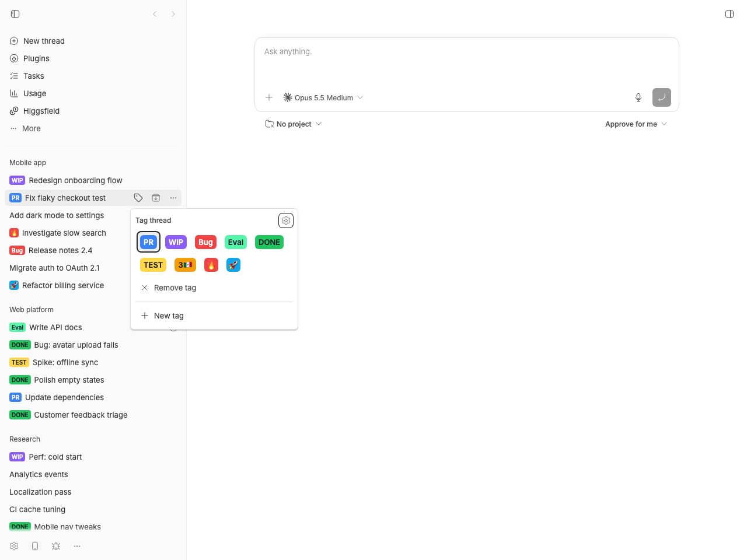This screenshot has width=747, height=560.
Task: Open the Opus 5.5 Medium model dropdown
Action: (323, 97)
